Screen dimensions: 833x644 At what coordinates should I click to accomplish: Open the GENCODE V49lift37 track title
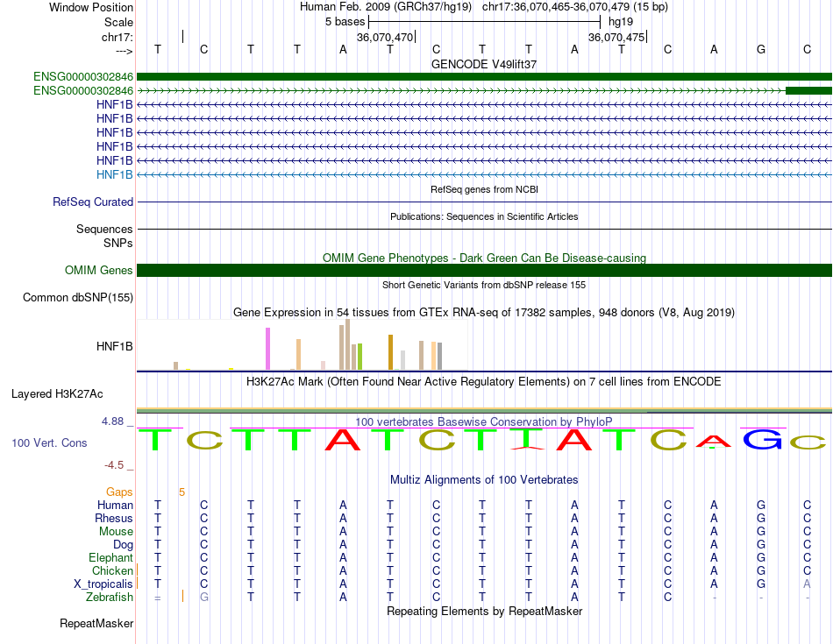point(484,64)
